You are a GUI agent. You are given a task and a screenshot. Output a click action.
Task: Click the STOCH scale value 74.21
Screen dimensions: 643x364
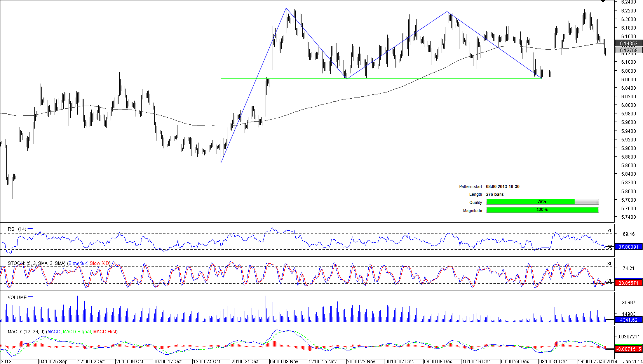[x=629, y=268]
